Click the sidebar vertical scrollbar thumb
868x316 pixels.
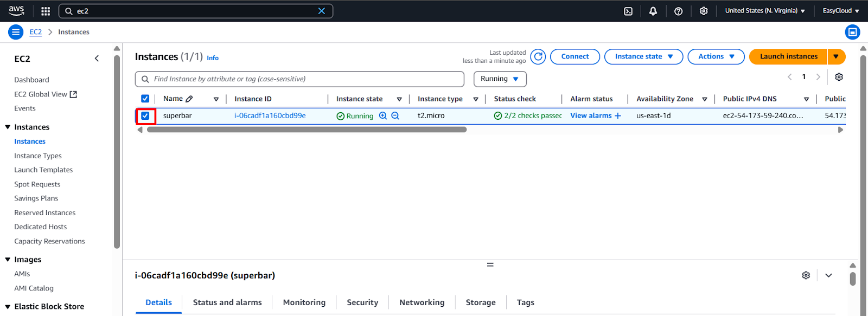[x=117, y=152]
